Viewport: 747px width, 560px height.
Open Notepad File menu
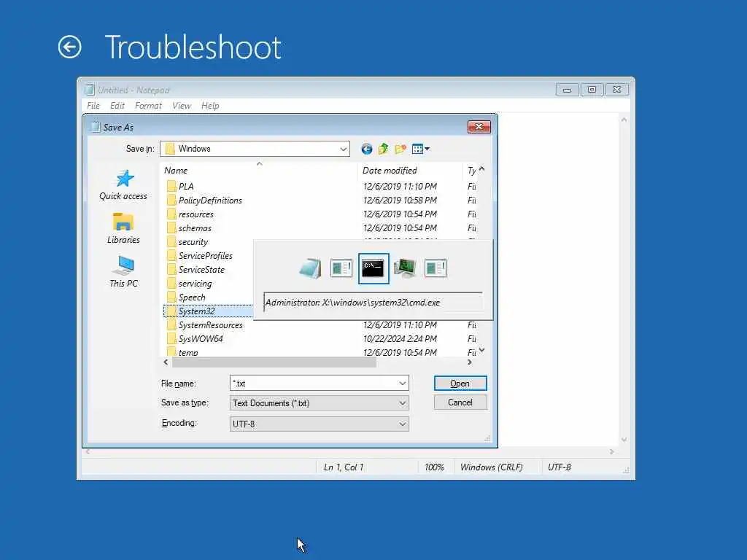tap(93, 106)
